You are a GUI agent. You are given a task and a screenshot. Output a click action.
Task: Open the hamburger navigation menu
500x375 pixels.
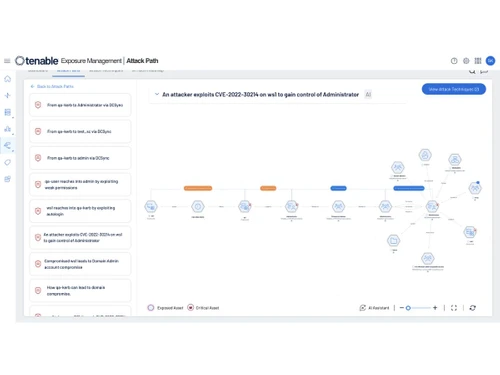point(7,61)
